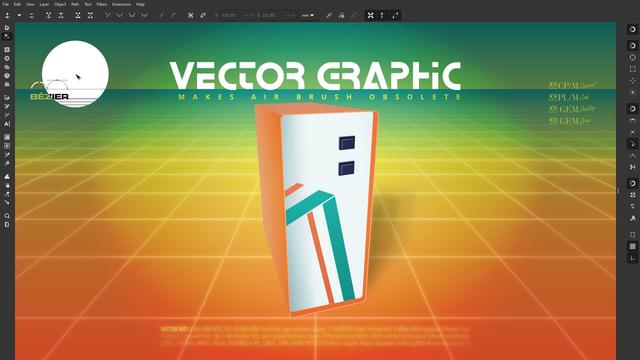Open the Edit menu
Viewport: 640px width, 360px height.
click(x=17, y=4)
